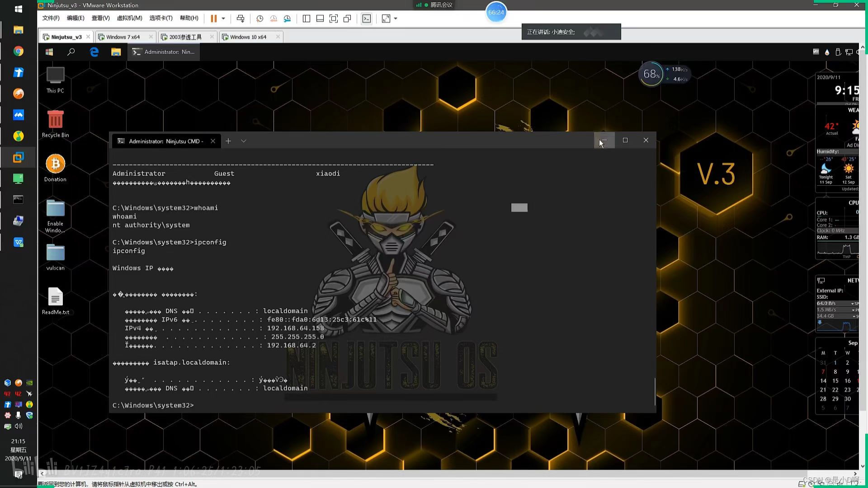The height and width of the screenshot is (488, 868).
Task: Open host Windows Start button
Action: click(18, 9)
